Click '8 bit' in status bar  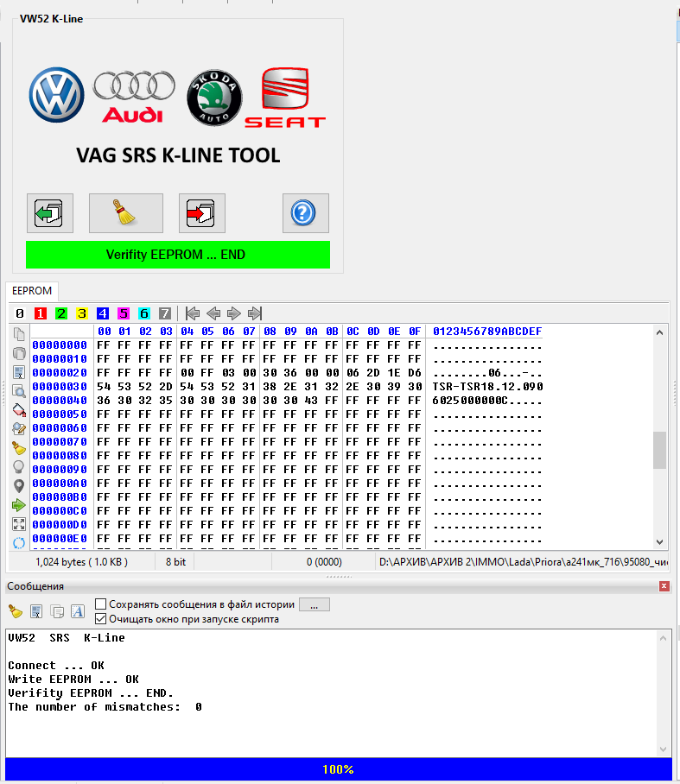coord(175,562)
